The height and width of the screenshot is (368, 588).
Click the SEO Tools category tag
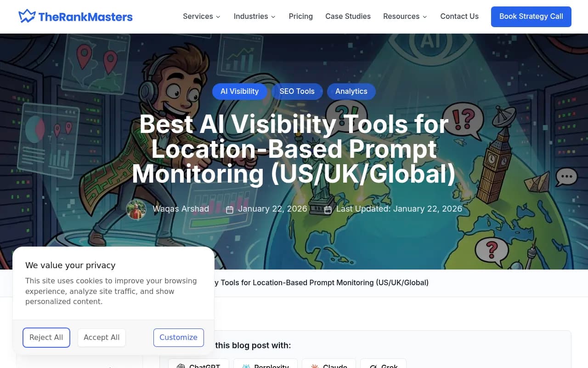pyautogui.click(x=297, y=91)
